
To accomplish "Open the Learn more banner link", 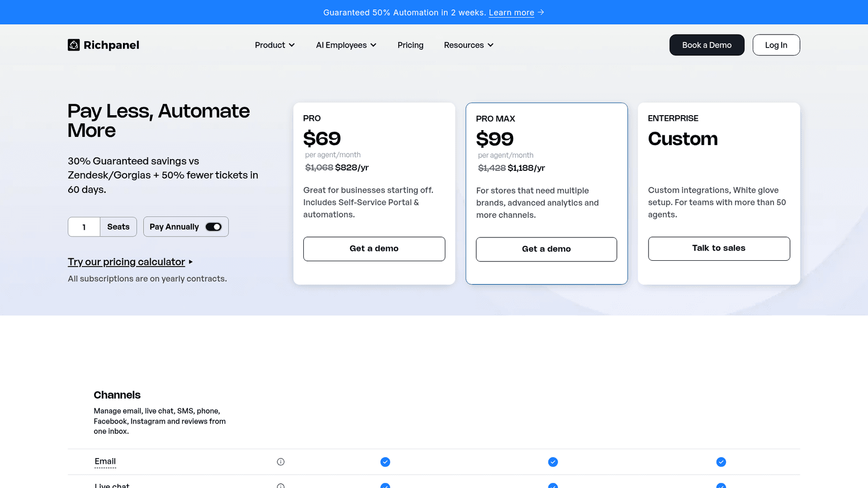I will click(512, 12).
